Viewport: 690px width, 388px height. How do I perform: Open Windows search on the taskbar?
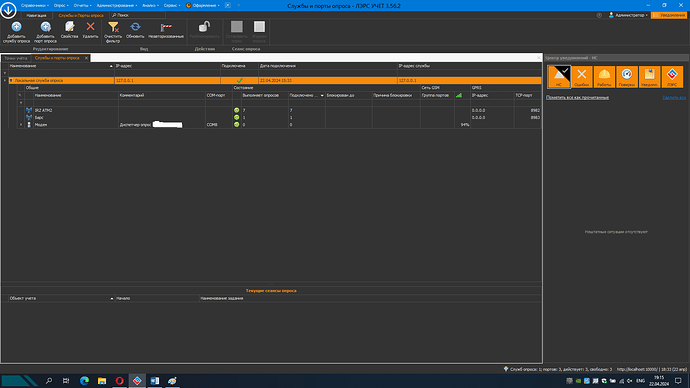[49, 381]
